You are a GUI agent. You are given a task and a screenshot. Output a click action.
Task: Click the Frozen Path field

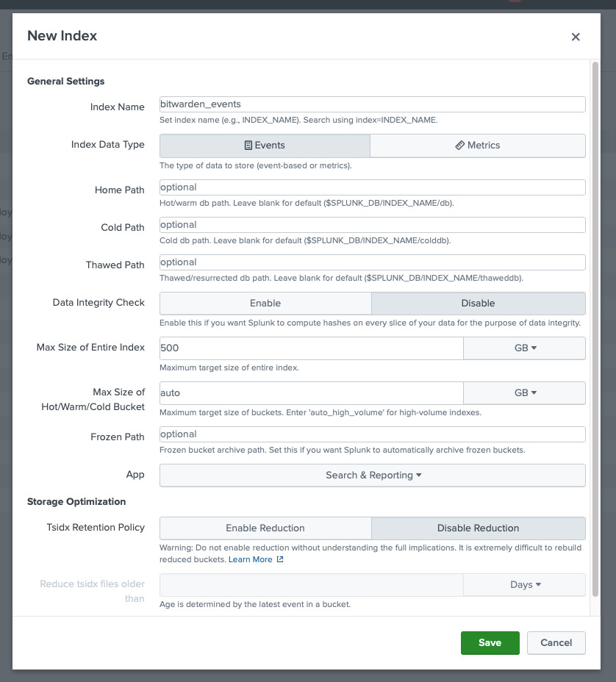pyautogui.click(x=372, y=434)
